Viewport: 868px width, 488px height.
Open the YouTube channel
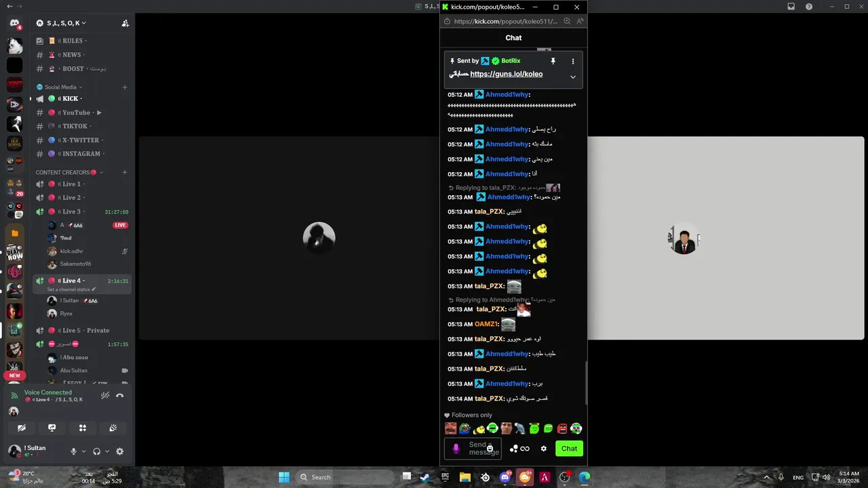[81, 113]
